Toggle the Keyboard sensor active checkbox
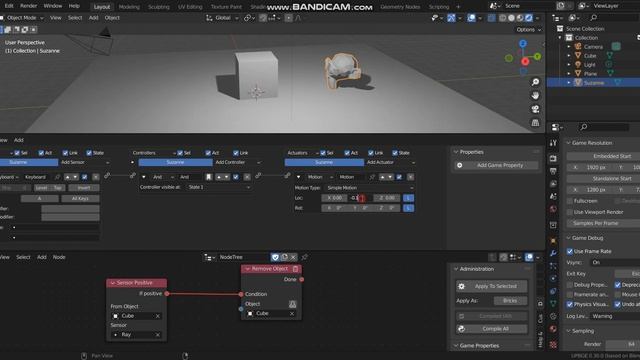The image size is (640, 360). [84, 177]
